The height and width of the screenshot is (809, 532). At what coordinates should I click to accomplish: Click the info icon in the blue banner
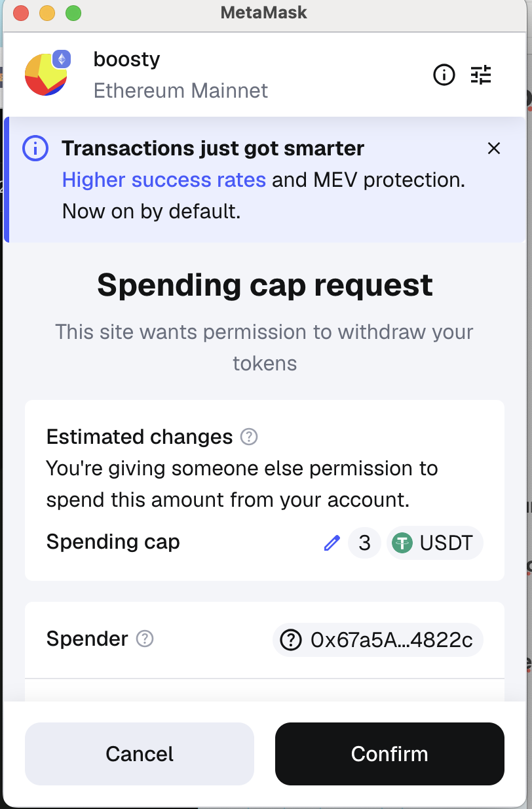35,148
